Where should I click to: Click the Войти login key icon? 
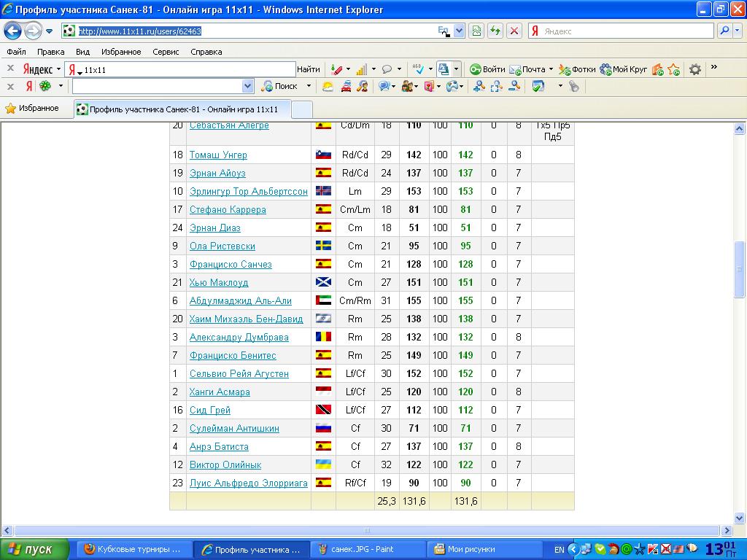487,69
